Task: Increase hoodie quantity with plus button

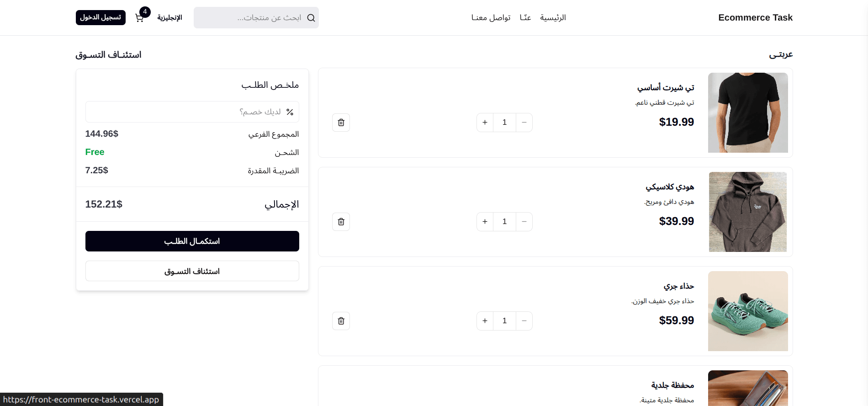Action: [x=485, y=222]
